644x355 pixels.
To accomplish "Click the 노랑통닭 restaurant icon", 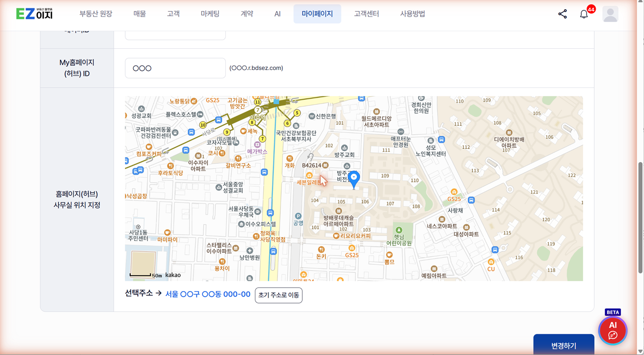I will point(194,101).
